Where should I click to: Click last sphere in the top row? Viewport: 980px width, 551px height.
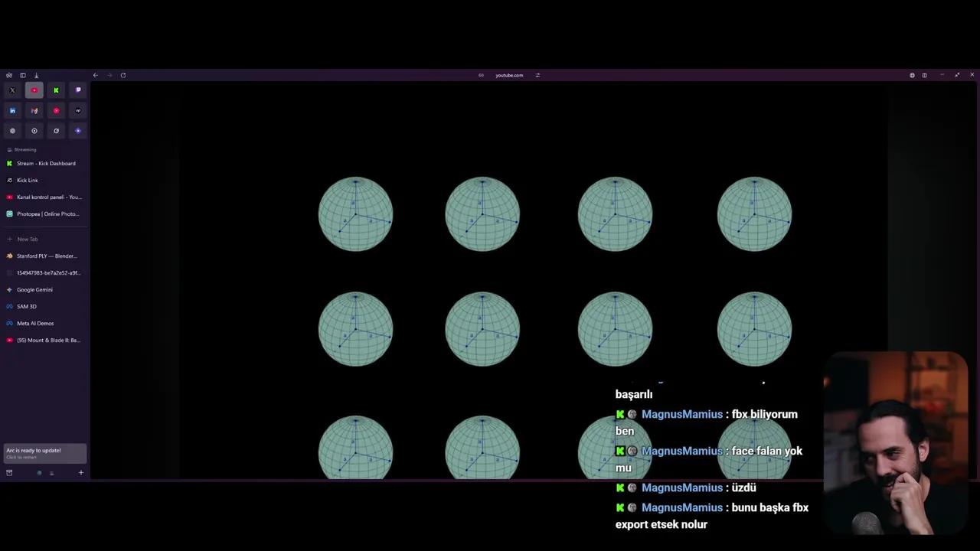(x=754, y=214)
